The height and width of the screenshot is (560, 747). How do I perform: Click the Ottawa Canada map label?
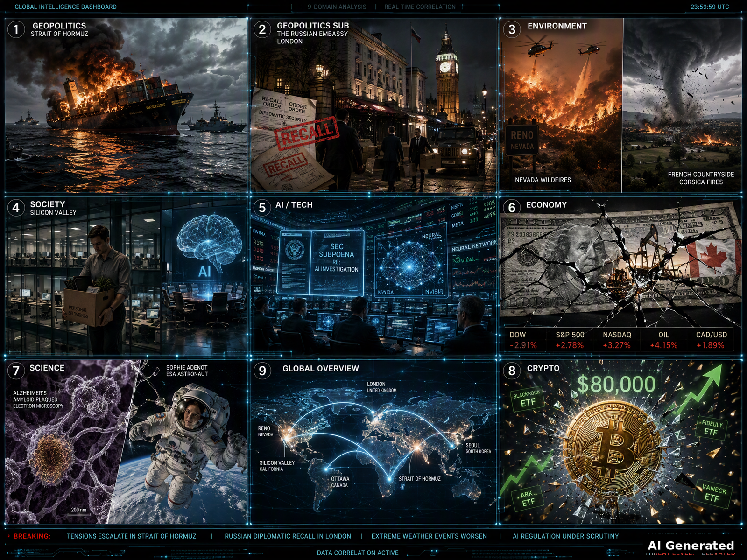point(340,482)
